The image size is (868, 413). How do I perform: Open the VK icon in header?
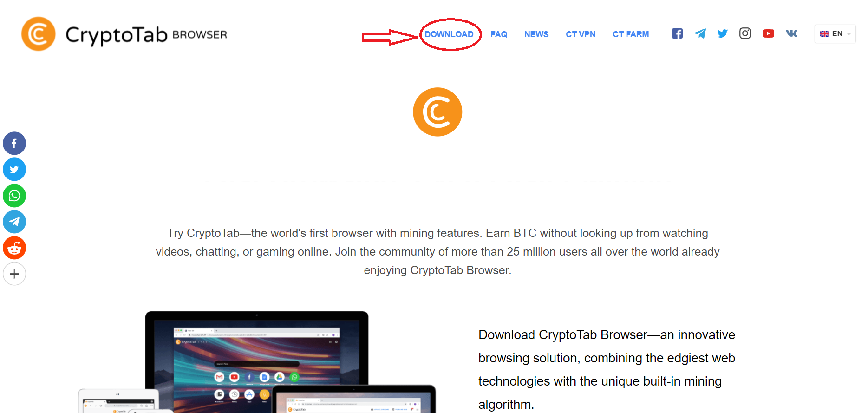coord(791,33)
